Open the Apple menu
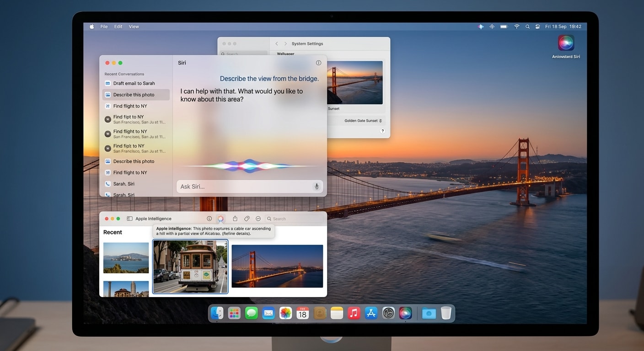Image resolution: width=644 pixels, height=351 pixels. [x=91, y=27]
